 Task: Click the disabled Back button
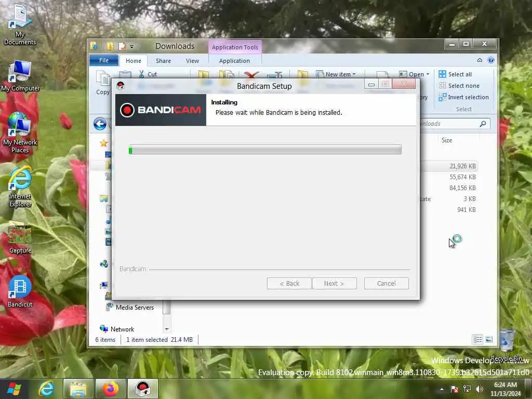(289, 283)
